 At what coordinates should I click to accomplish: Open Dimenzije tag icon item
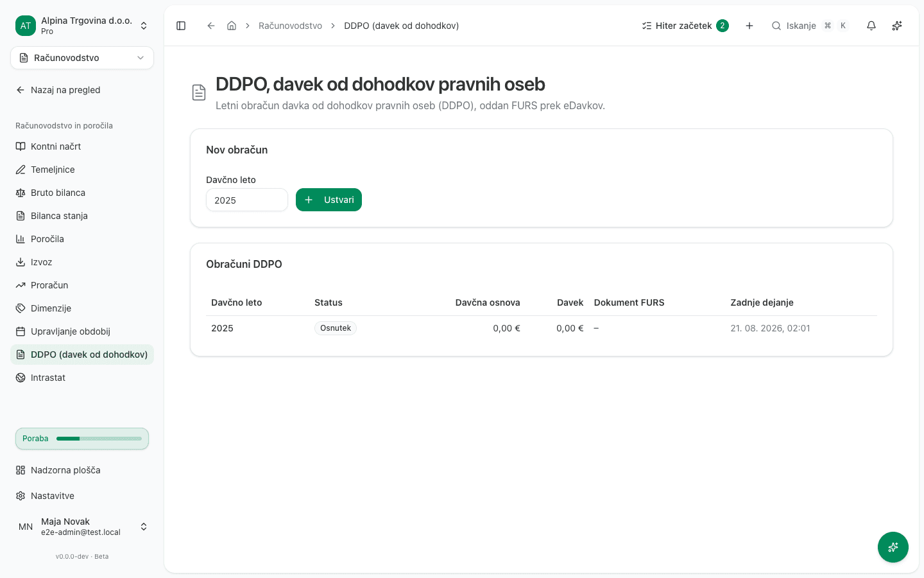82,308
